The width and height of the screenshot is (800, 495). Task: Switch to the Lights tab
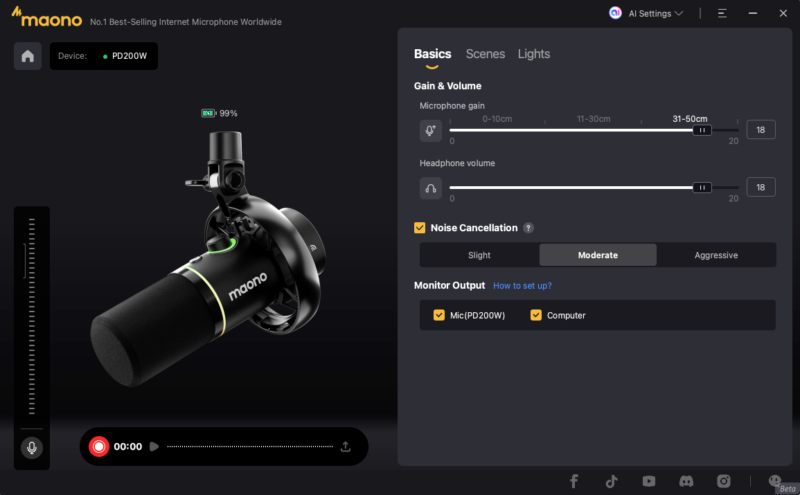pyautogui.click(x=534, y=54)
